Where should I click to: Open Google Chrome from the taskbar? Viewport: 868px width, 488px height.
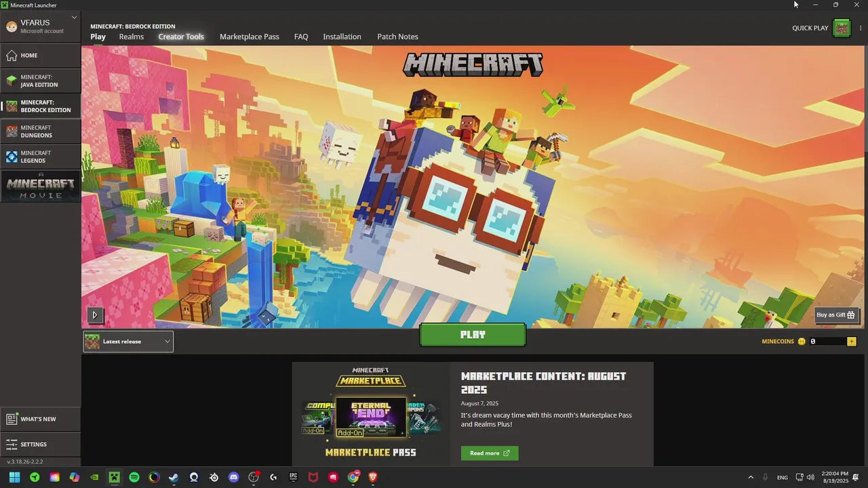(353, 477)
